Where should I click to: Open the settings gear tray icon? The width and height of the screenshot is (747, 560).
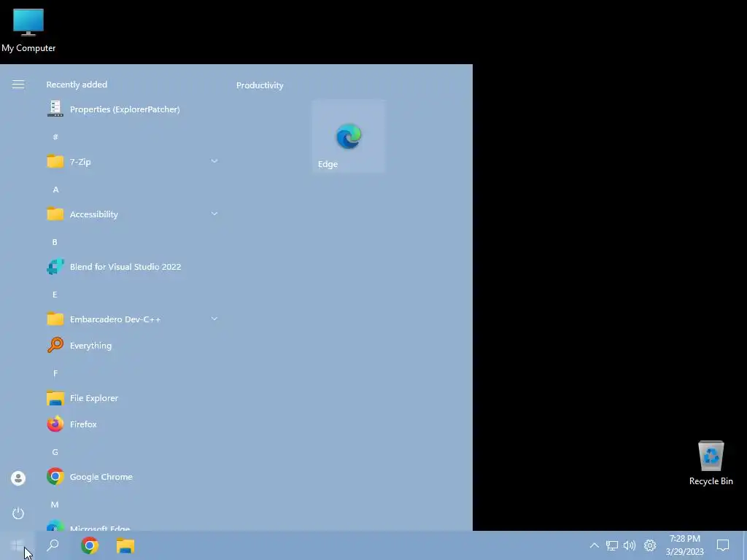[x=650, y=545]
